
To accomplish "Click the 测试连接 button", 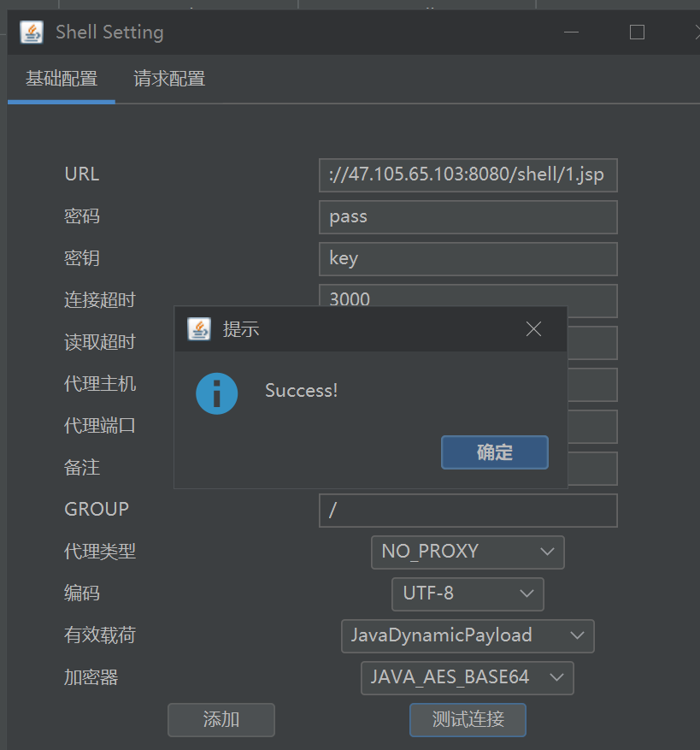I will click(x=468, y=719).
